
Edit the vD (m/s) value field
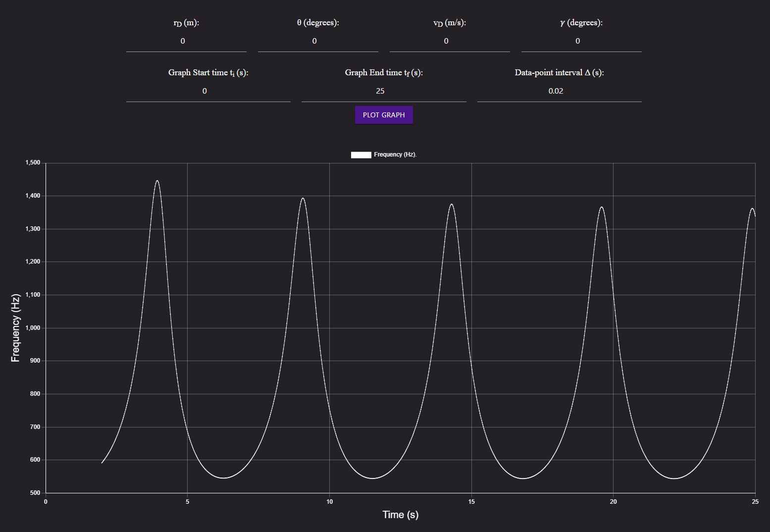click(x=450, y=41)
